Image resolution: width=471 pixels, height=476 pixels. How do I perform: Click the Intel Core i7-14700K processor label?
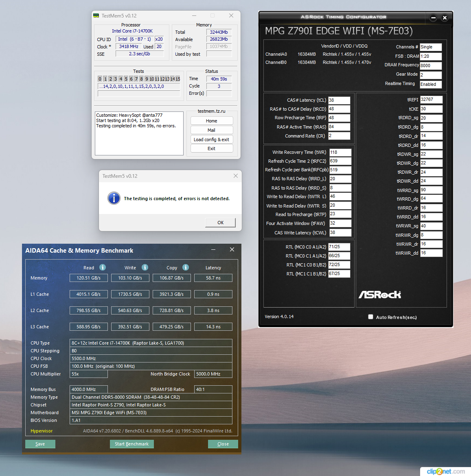pos(132,31)
